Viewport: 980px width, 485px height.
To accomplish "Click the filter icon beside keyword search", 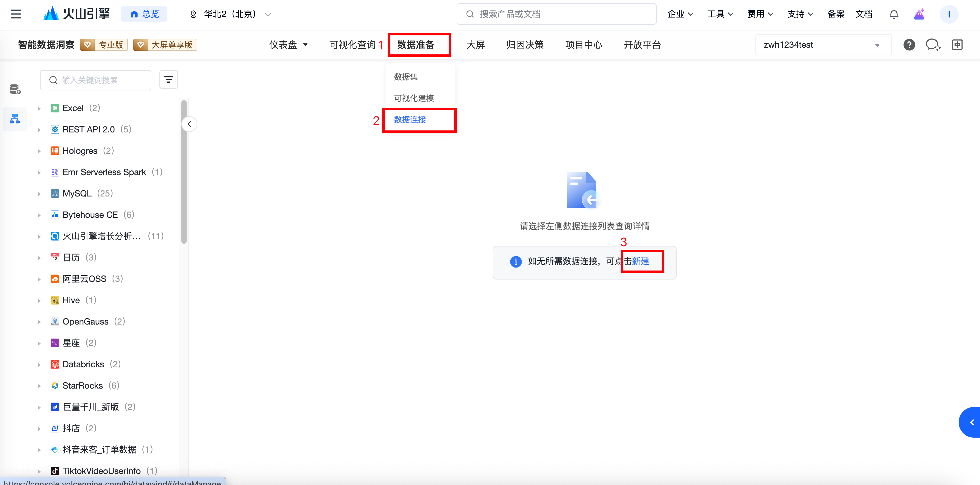I will [169, 80].
